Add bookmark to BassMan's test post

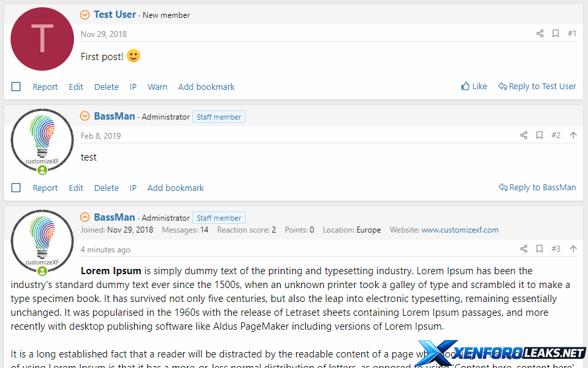(176, 188)
